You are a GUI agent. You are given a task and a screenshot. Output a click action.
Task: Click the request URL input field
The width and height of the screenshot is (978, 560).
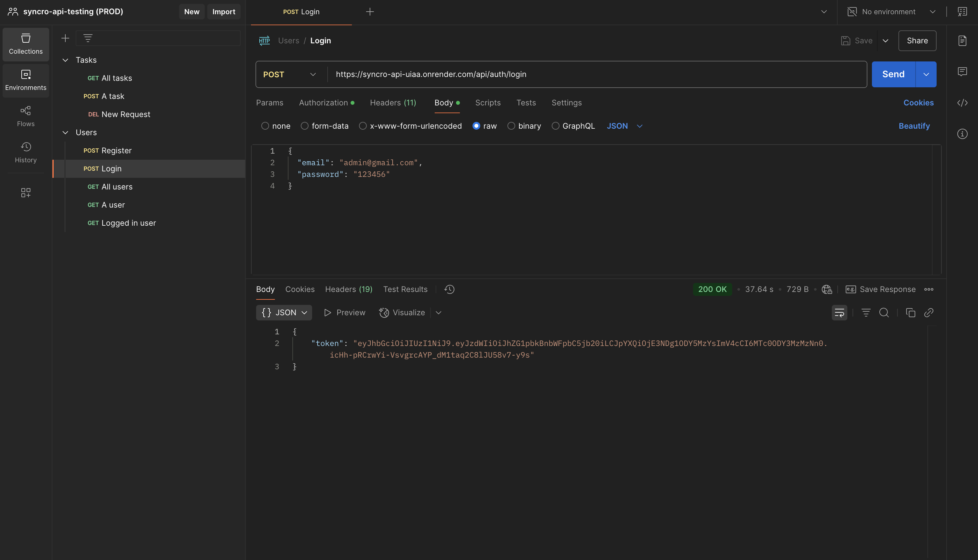pos(597,74)
